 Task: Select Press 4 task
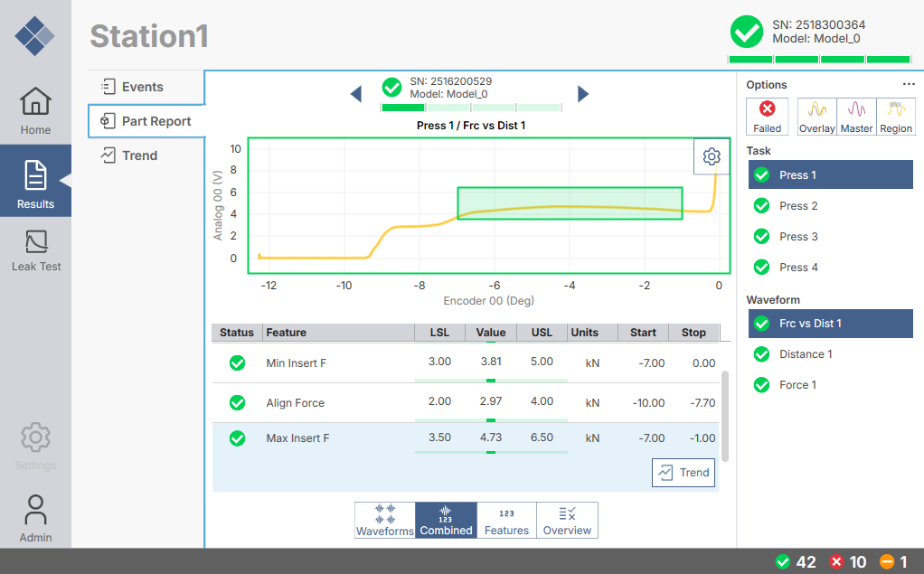pos(830,267)
